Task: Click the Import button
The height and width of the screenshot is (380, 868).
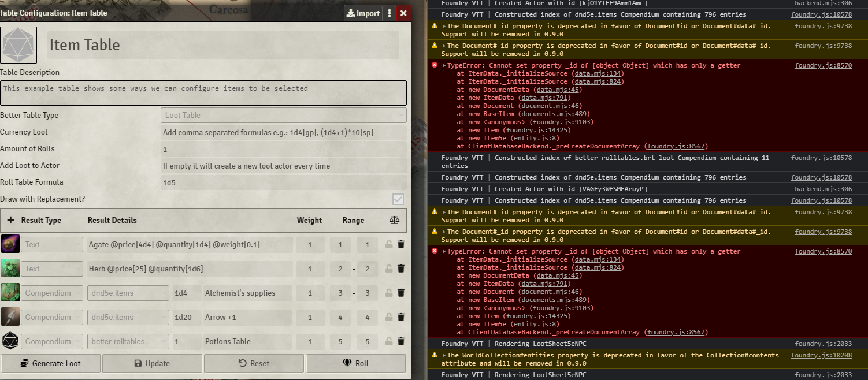Action: click(363, 13)
